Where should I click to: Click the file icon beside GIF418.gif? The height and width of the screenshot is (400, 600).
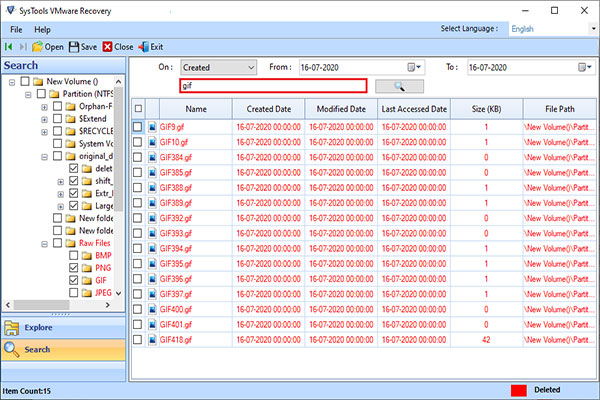[x=153, y=341]
